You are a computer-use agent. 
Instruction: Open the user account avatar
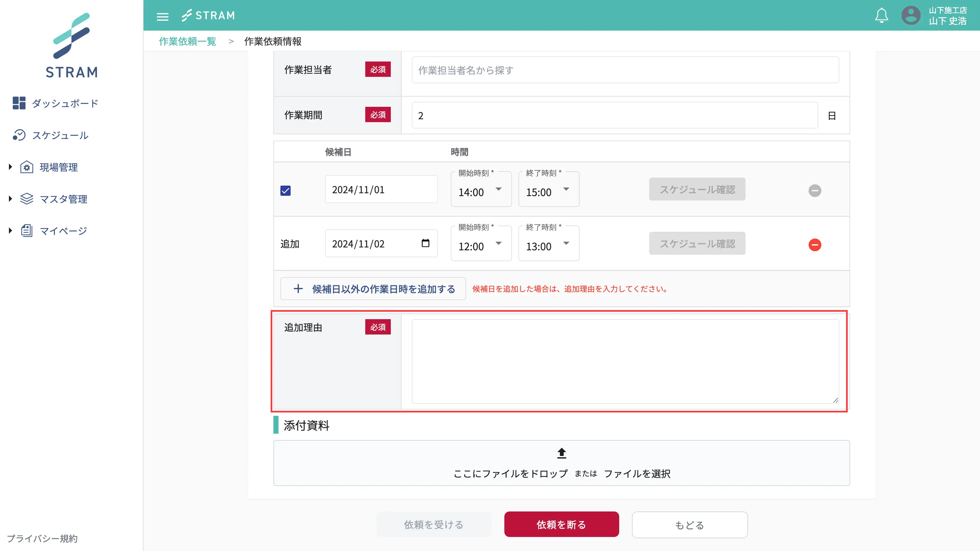911,16
